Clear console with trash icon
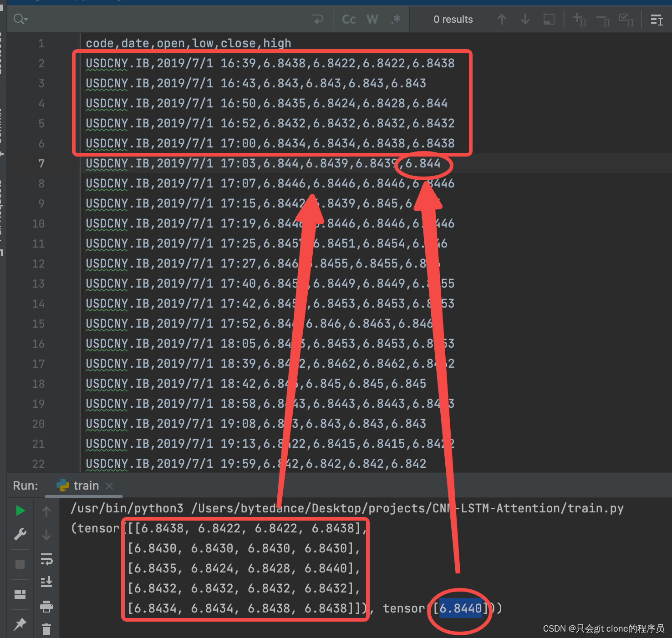The height and width of the screenshot is (638, 672). 46,629
